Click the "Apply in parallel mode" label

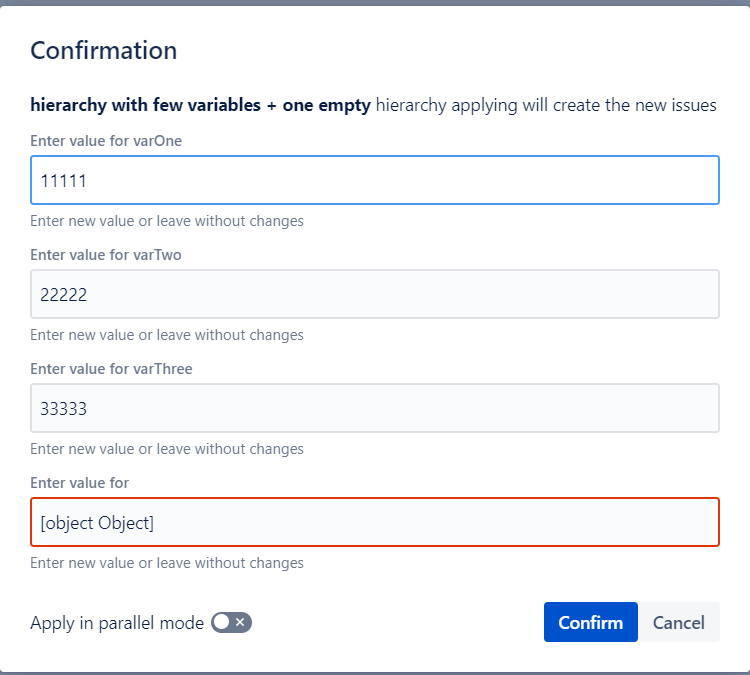tap(117, 622)
